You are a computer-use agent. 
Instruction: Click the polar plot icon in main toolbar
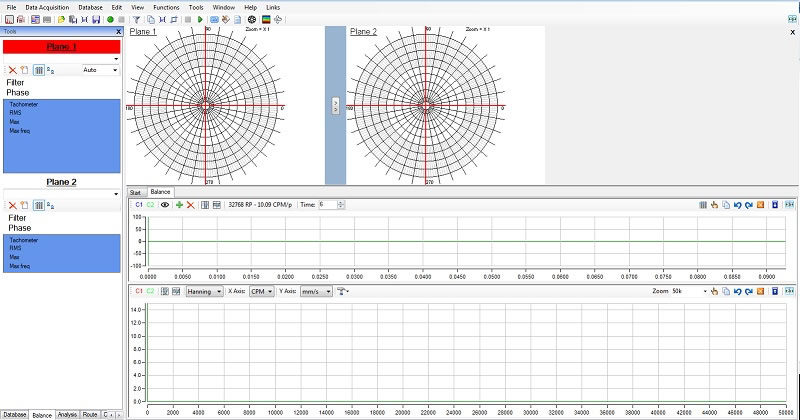point(251,19)
